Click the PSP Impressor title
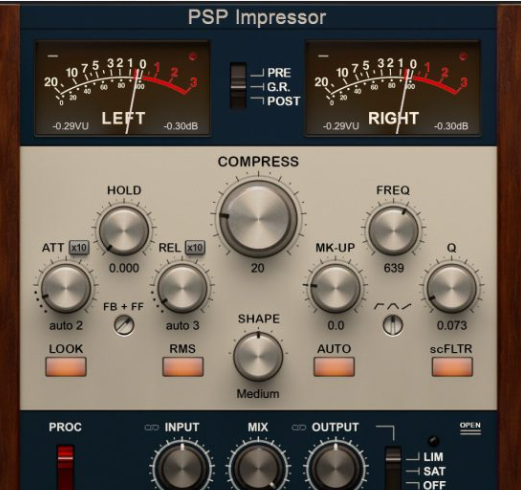This screenshot has height=490, width=521. pyautogui.click(x=257, y=17)
